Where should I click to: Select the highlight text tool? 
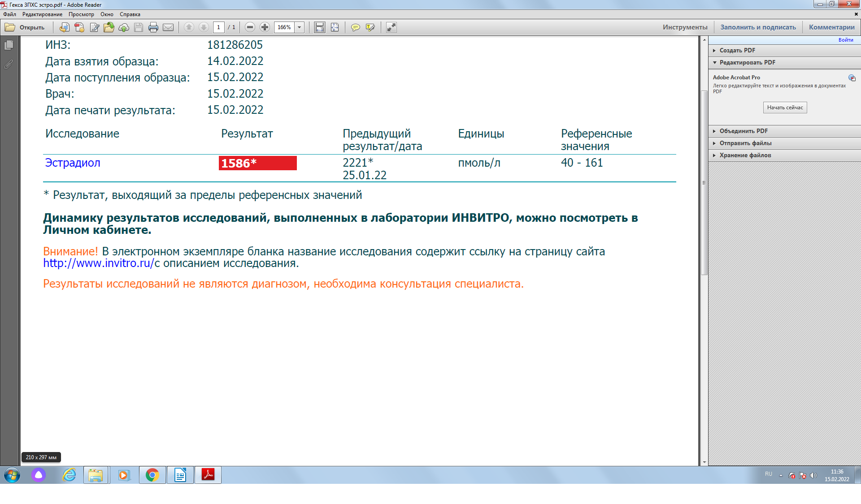[x=370, y=27]
